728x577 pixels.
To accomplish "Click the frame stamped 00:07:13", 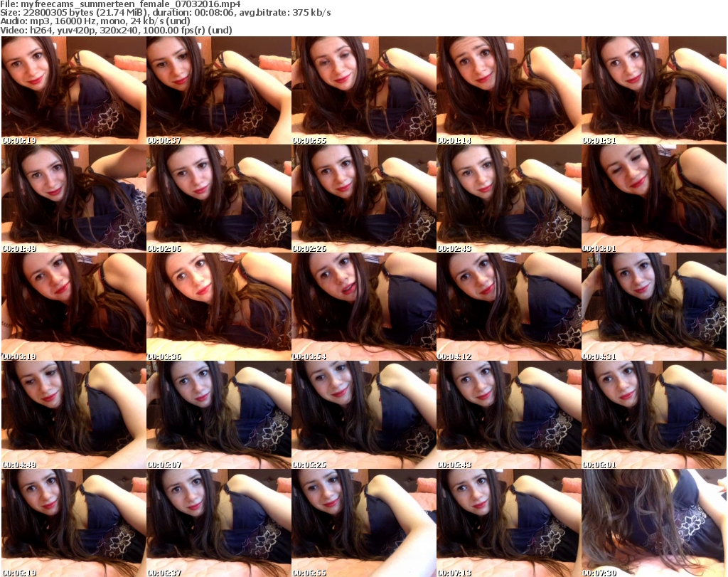I will click(509, 523).
